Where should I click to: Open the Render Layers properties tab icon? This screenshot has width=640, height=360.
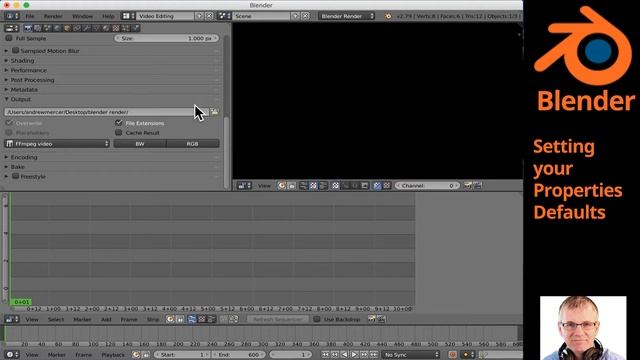(38, 28)
